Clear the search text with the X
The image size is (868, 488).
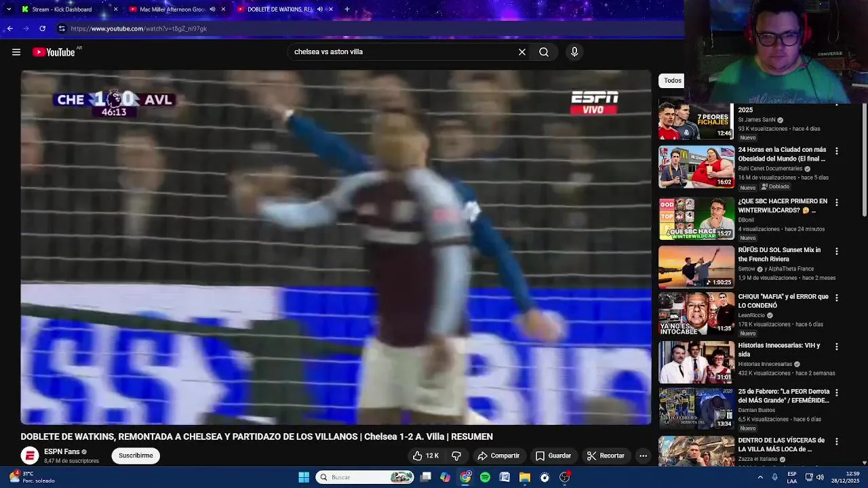(x=522, y=52)
